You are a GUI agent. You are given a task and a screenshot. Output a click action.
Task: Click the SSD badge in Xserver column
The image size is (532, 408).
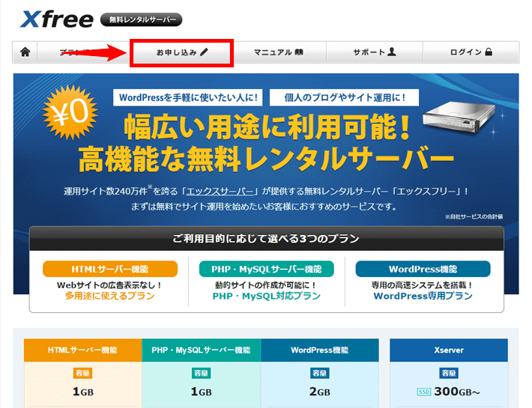(424, 392)
